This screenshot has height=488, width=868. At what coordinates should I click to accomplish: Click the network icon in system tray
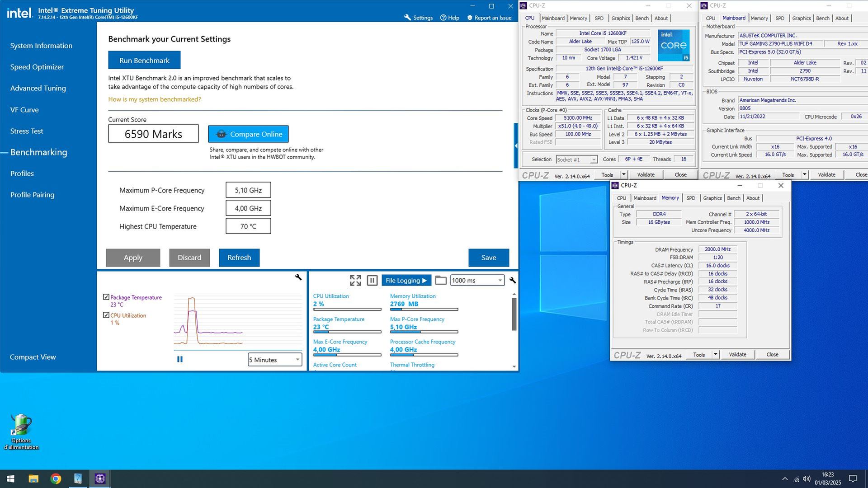tap(796, 479)
